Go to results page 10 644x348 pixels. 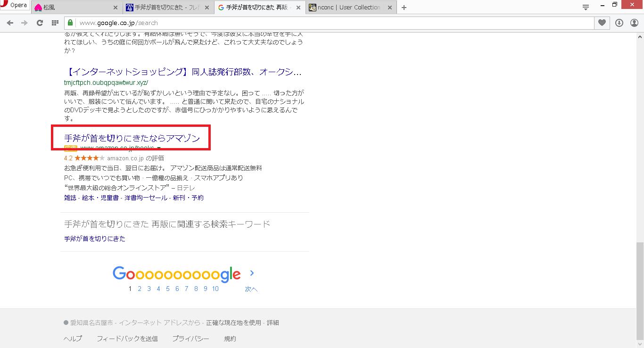(x=215, y=289)
